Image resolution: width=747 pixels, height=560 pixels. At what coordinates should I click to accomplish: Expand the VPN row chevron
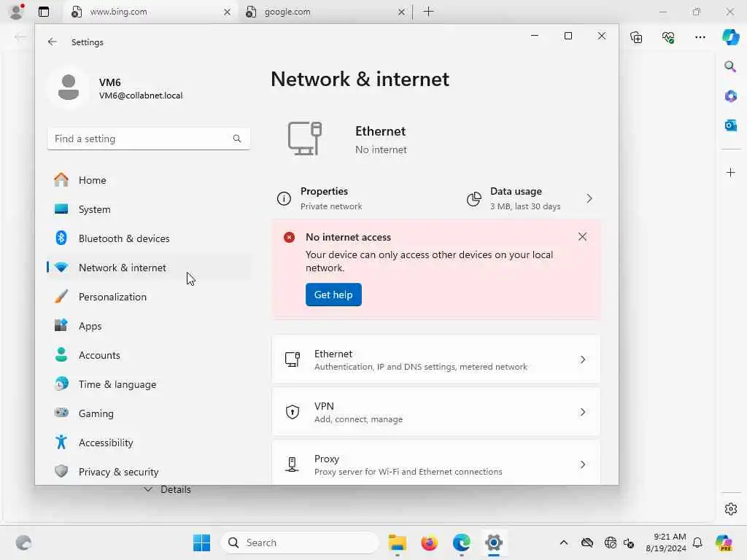pyautogui.click(x=583, y=412)
